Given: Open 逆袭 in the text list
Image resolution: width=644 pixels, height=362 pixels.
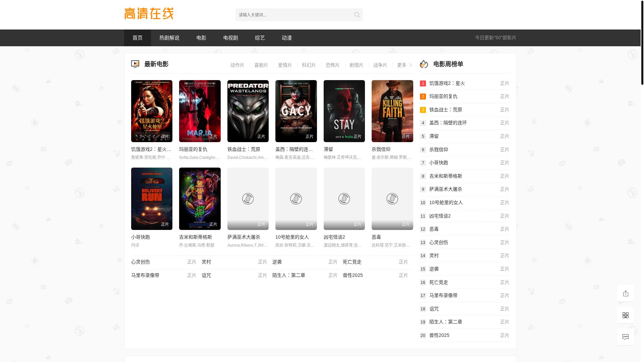Looking at the screenshot, I should pyautogui.click(x=277, y=262).
